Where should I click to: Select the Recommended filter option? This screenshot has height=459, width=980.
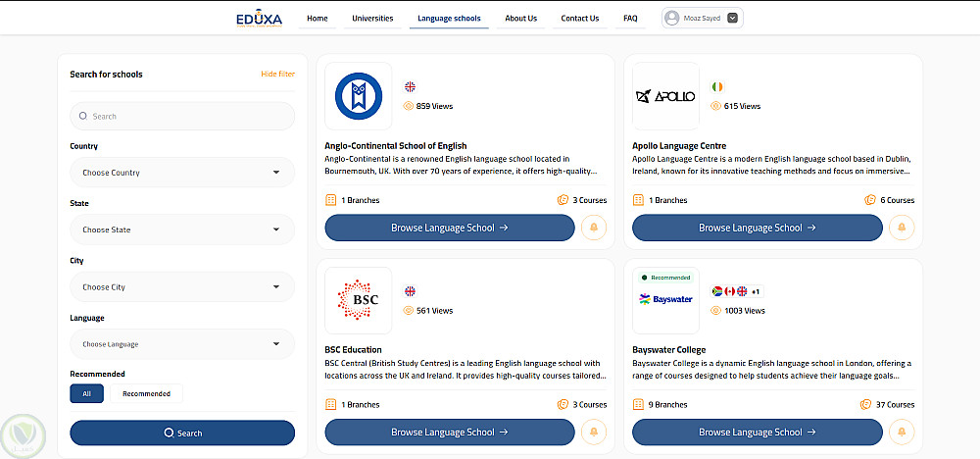146,393
